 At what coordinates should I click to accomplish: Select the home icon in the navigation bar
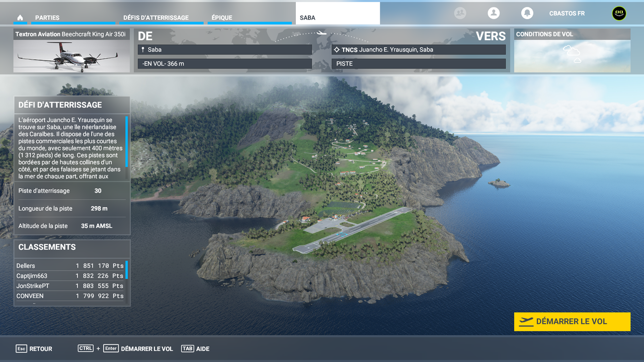(20, 17)
